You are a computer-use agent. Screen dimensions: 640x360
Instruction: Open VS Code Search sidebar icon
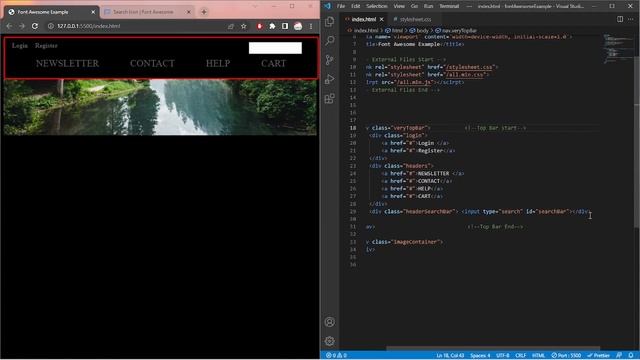click(x=329, y=40)
